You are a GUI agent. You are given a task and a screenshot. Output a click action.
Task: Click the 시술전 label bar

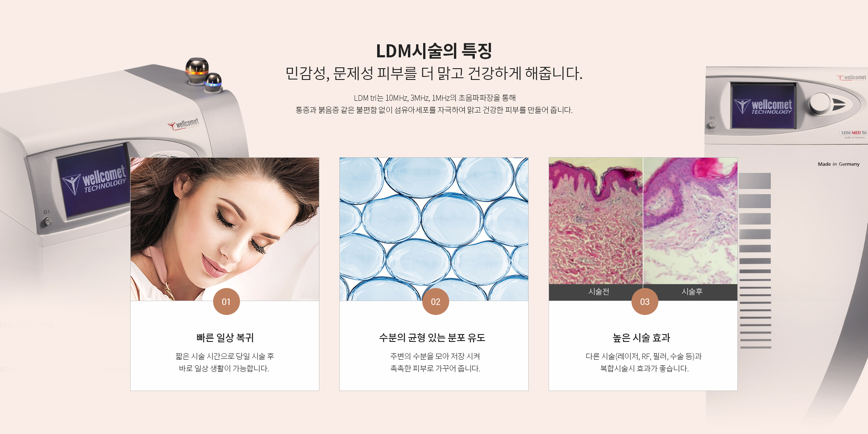coord(596,292)
